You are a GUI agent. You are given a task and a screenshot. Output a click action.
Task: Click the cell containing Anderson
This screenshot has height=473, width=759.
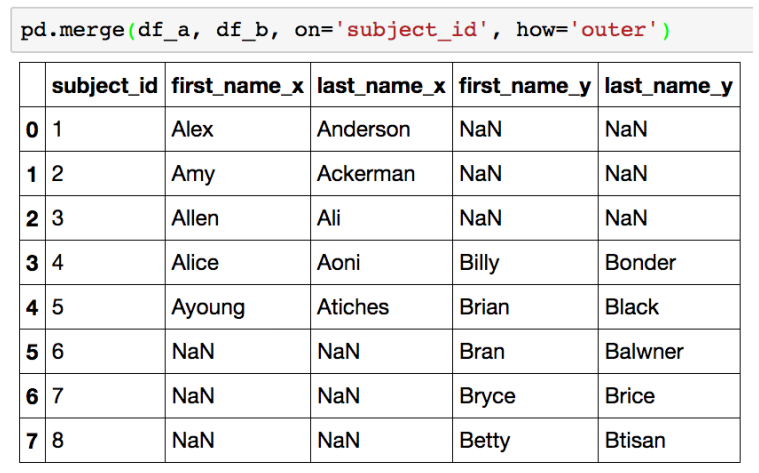[381, 129]
